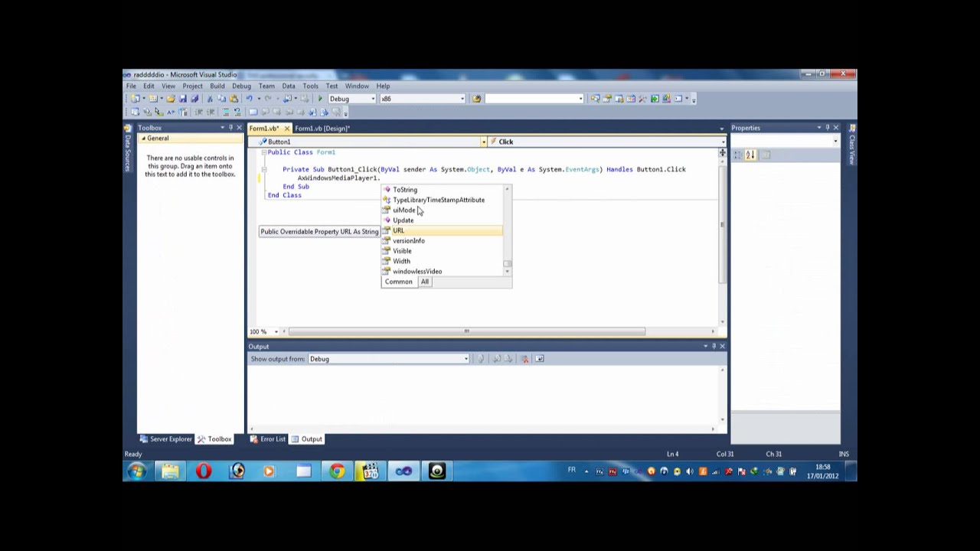Click the New Project toolbar icon
The image size is (980, 551).
pyautogui.click(x=136, y=99)
